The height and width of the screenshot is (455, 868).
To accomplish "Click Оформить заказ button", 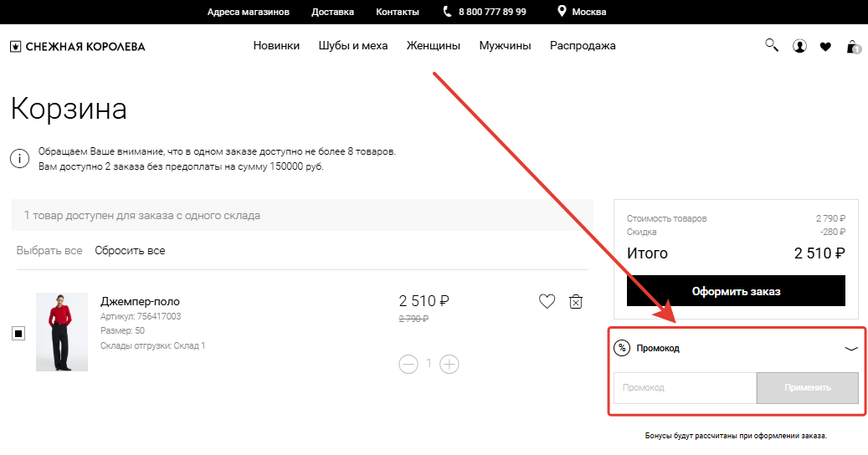I will click(736, 291).
